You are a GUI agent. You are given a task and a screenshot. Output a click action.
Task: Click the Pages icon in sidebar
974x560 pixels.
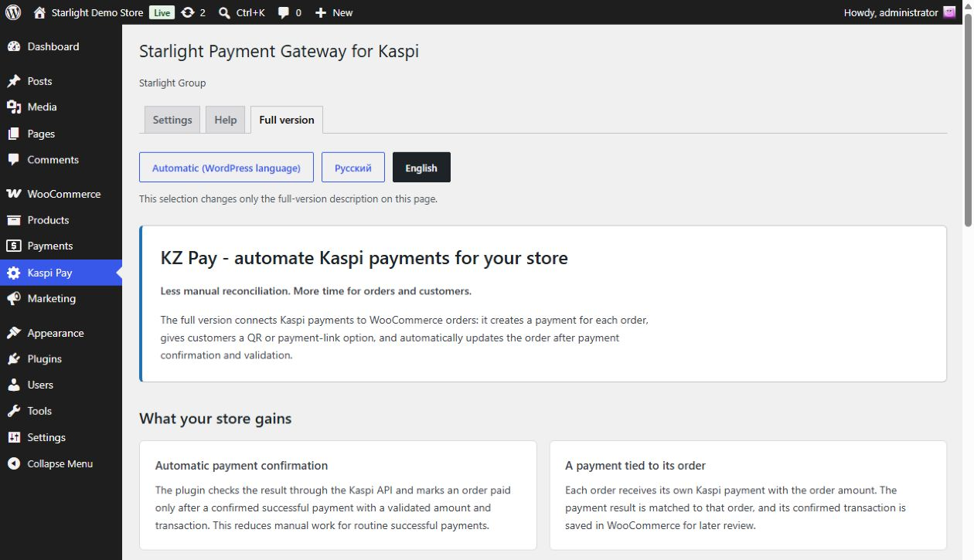(x=14, y=134)
